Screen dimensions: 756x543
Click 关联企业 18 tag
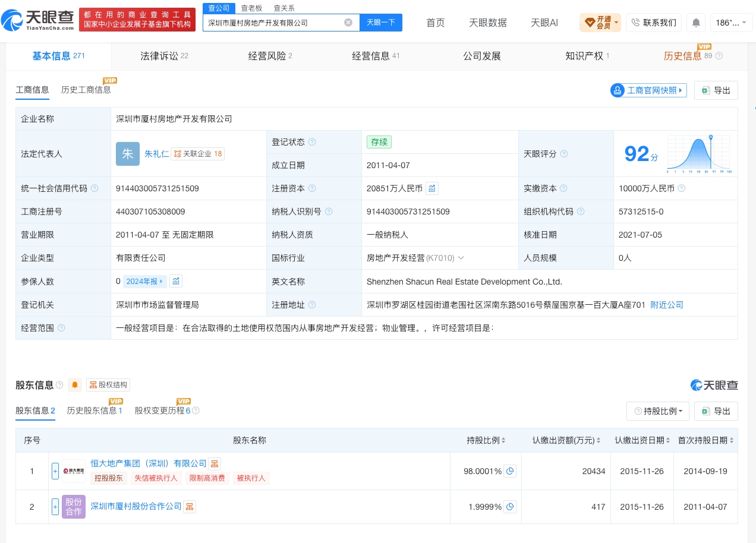click(198, 154)
